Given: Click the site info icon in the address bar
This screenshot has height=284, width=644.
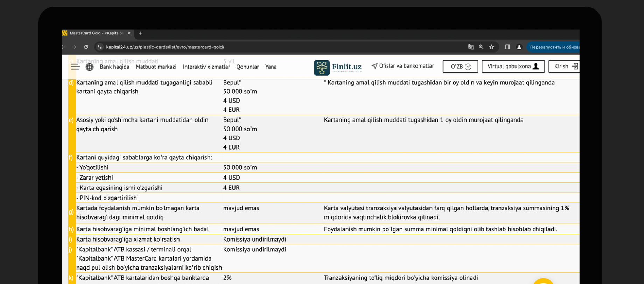Looking at the screenshot, I should (x=100, y=47).
